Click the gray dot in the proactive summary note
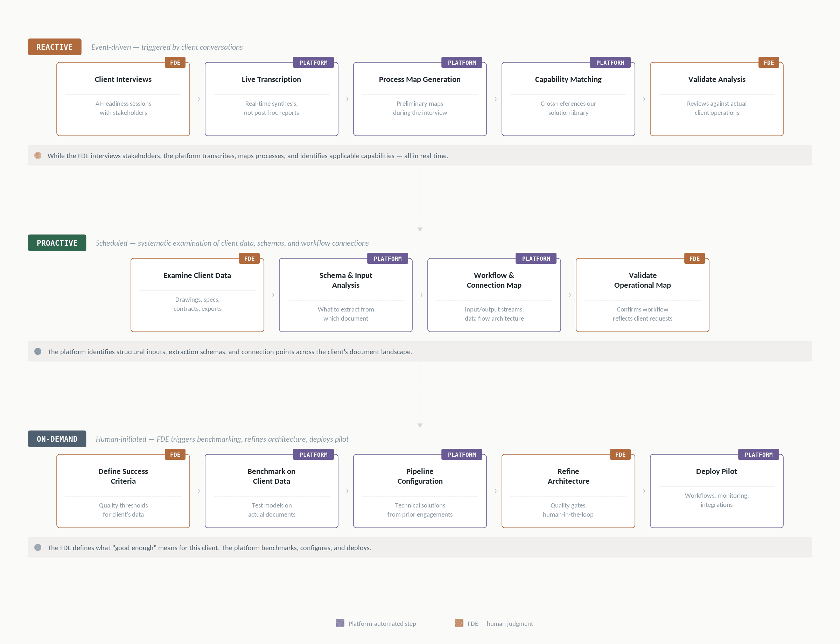The height and width of the screenshot is (644, 840). tap(37, 351)
